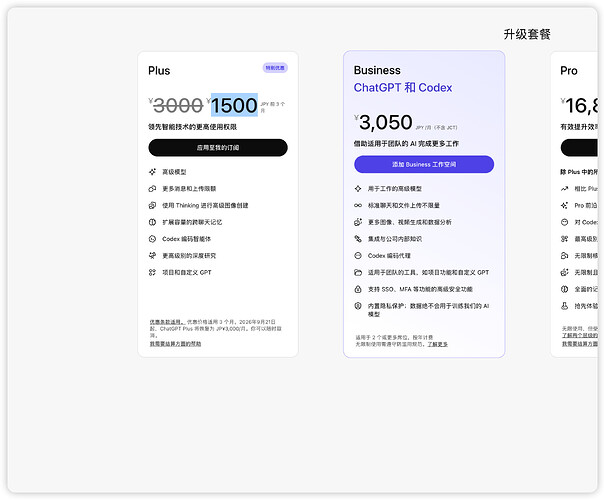
Task: Click the 升级套餐 page heading
Action: click(x=527, y=34)
